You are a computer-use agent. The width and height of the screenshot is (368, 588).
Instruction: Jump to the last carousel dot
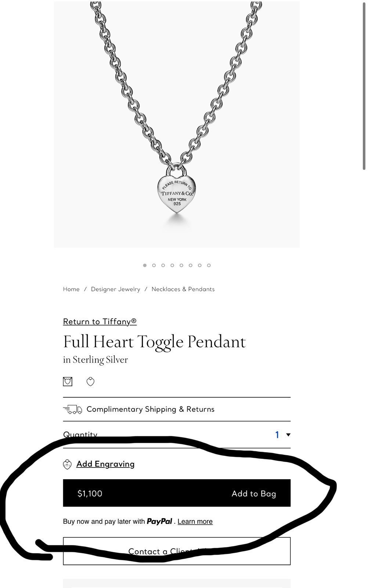coord(209,265)
